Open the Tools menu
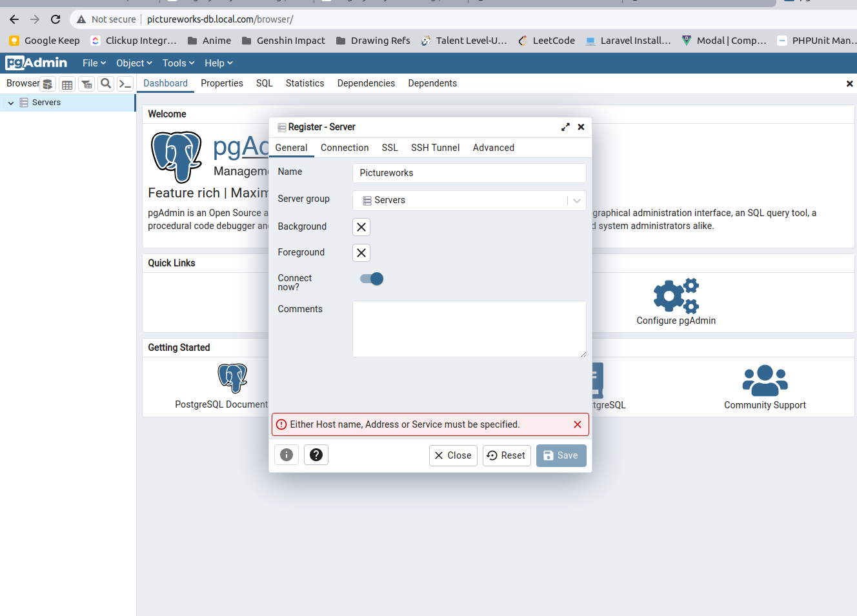The width and height of the screenshot is (857, 616). 179,63
